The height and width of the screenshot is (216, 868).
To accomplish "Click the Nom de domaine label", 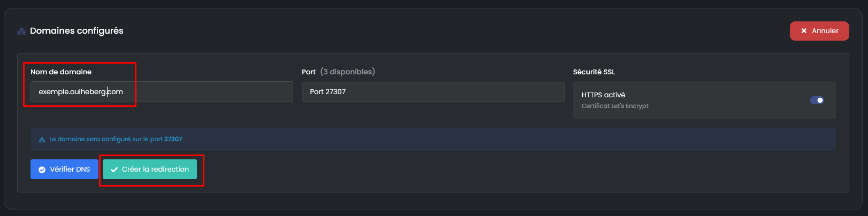I will (61, 72).
